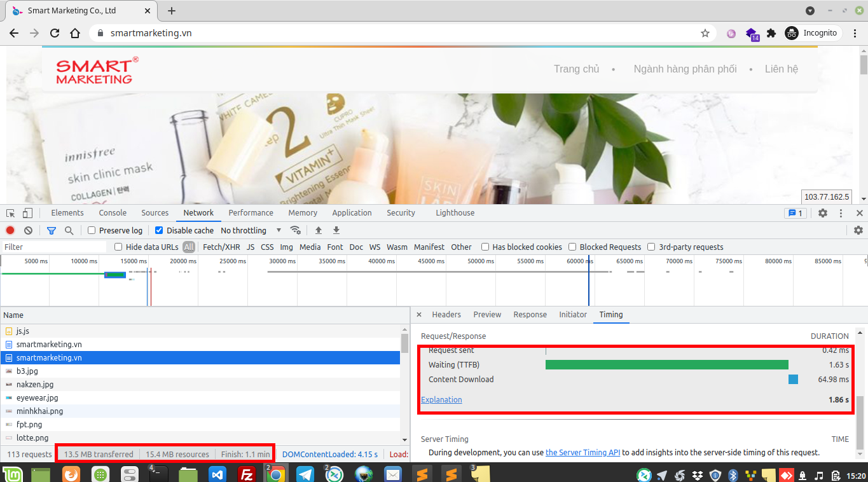Click the record network log button
868x482 pixels.
coord(10,230)
